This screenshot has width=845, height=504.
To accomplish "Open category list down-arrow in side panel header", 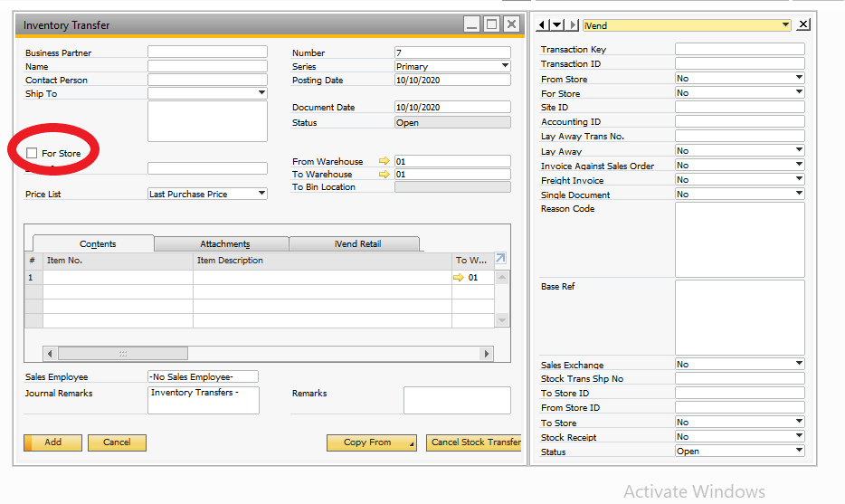I will [x=557, y=24].
